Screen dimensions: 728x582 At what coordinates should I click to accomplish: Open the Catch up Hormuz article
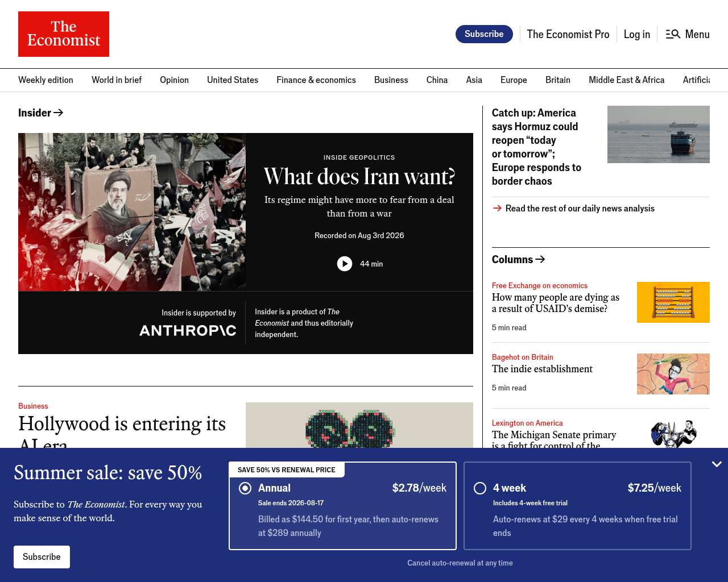click(x=536, y=147)
